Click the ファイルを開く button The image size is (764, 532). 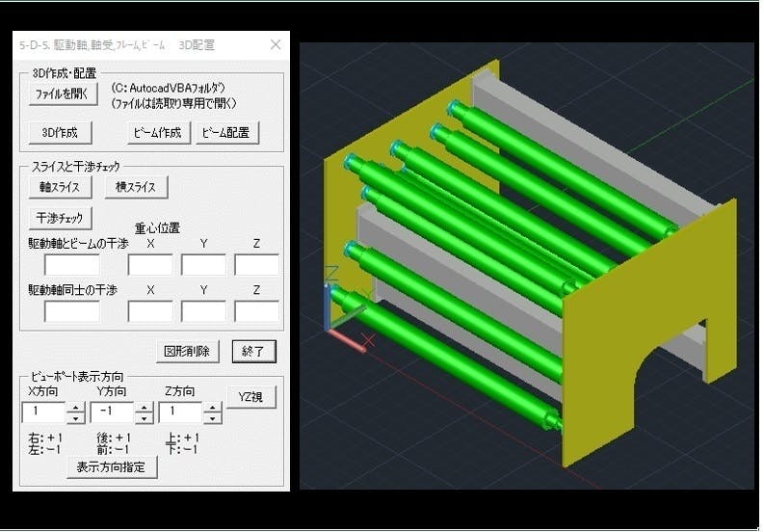[x=62, y=94]
